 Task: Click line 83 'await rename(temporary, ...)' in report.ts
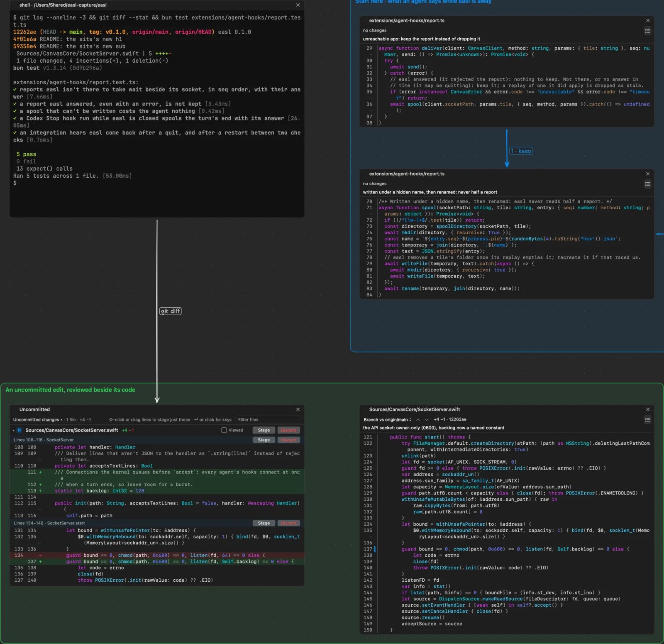tap(507, 289)
